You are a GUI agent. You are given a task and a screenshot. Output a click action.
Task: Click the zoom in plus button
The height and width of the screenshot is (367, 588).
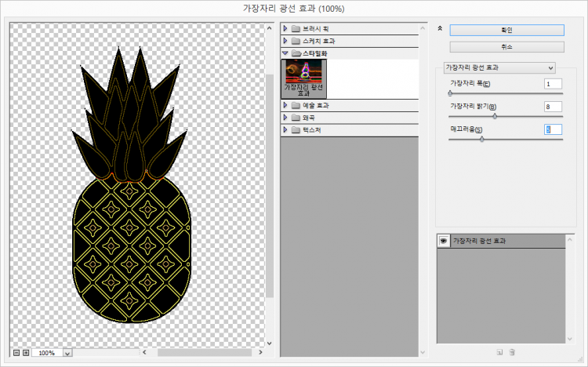click(26, 353)
